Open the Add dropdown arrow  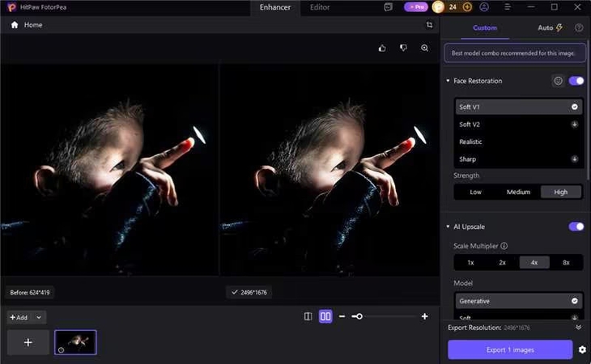click(39, 317)
